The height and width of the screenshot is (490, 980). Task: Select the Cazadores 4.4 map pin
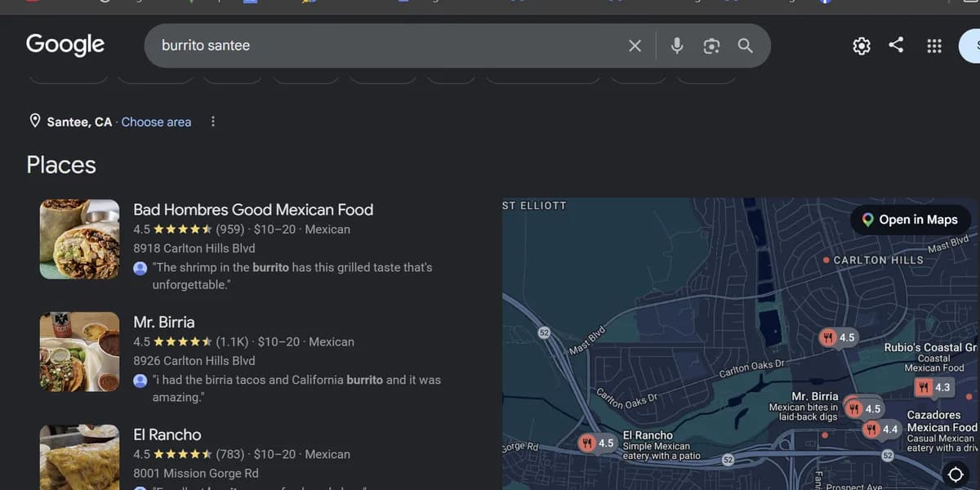882,429
